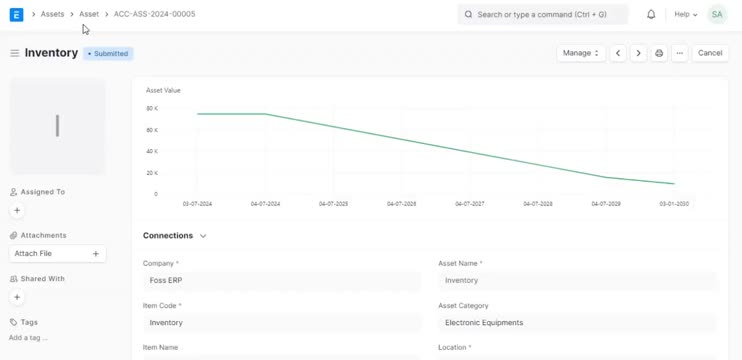The height and width of the screenshot is (360, 742).
Task: Click the ACC-ASS-2024-00005 breadcrumb
Action: pos(154,14)
